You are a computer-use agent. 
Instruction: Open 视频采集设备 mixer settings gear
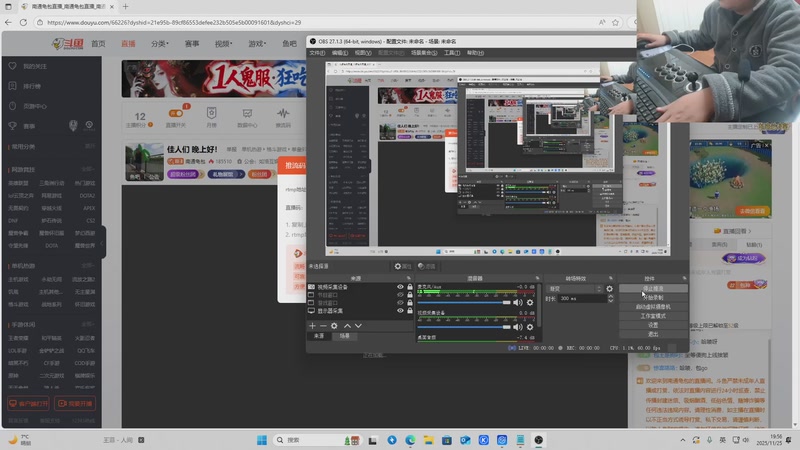(x=530, y=327)
